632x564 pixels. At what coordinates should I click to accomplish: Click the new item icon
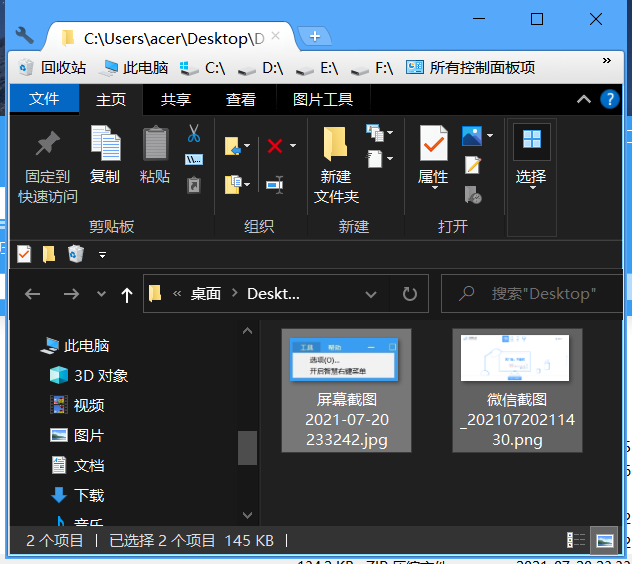coord(375,133)
